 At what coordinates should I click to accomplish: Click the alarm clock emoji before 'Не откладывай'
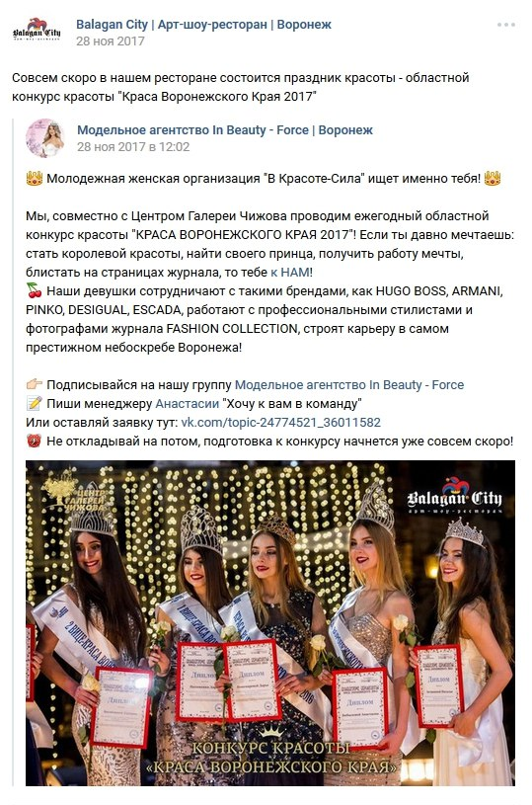[35, 441]
